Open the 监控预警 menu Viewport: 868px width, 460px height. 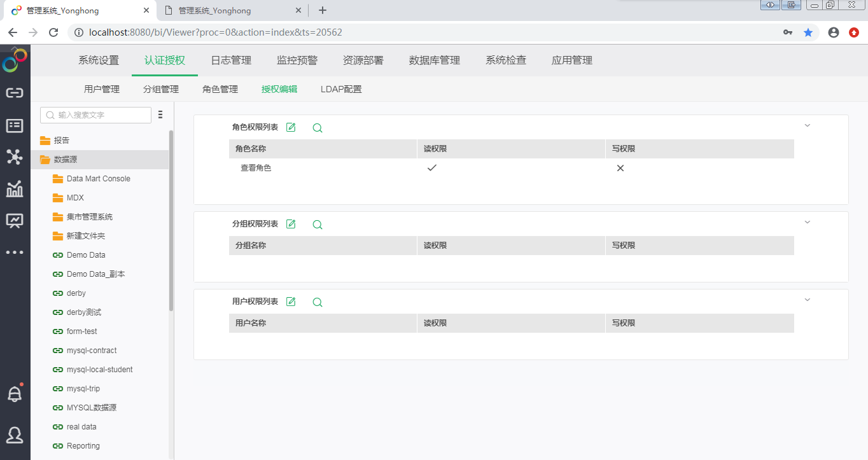[x=297, y=60]
